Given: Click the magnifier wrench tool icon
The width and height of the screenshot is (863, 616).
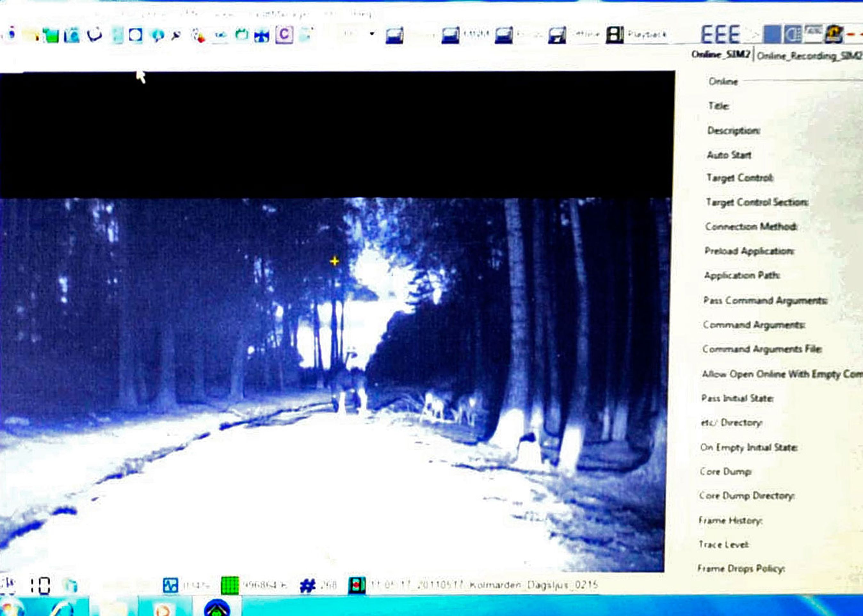Looking at the screenshot, I should point(176,36).
